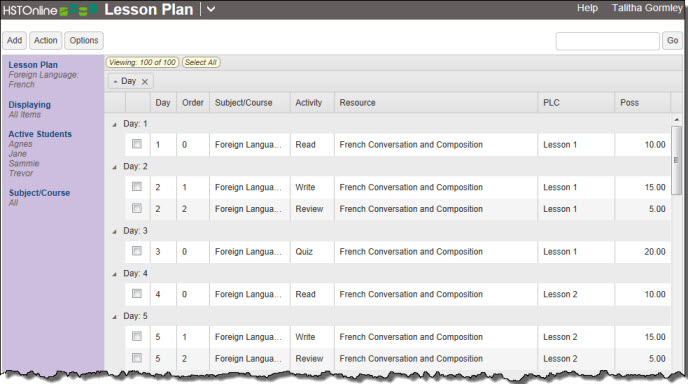Sort by the Subject/Course column header
The height and width of the screenshot is (384, 688).
(x=250, y=103)
